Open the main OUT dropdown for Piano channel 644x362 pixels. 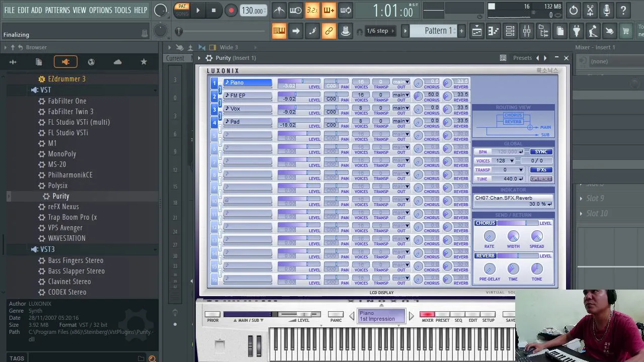pos(401,82)
